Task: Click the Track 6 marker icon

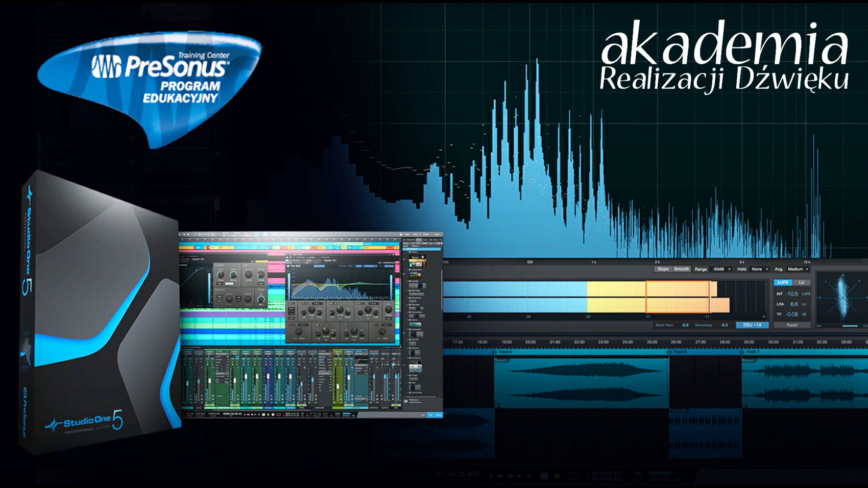Action: (669, 352)
